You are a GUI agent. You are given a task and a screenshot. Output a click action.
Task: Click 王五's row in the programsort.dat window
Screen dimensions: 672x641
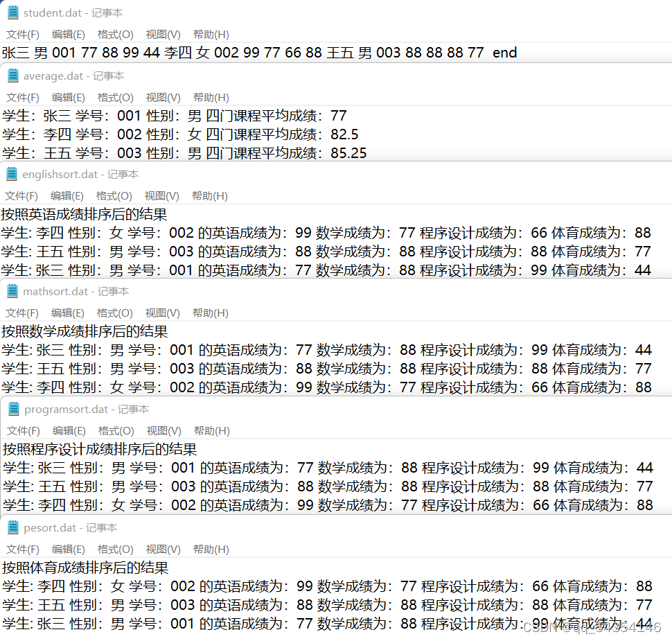coord(328,486)
